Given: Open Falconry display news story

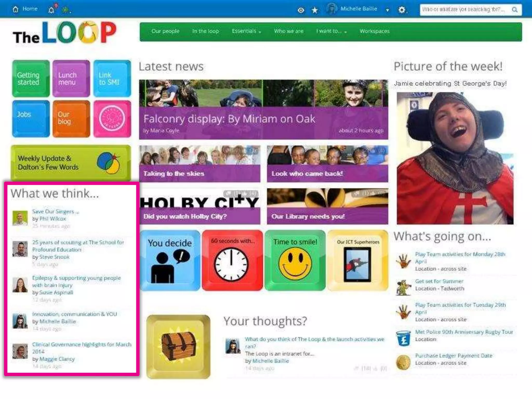Looking at the screenshot, I should [x=263, y=110].
